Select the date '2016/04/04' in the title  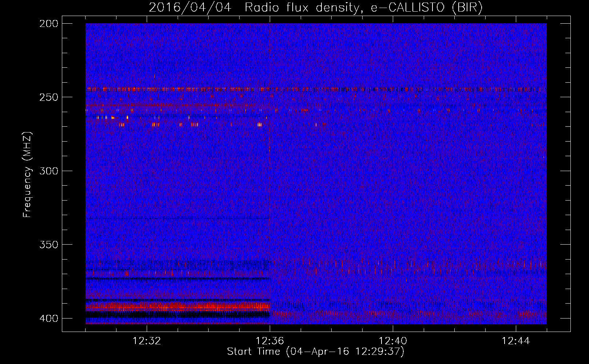click(x=190, y=7)
